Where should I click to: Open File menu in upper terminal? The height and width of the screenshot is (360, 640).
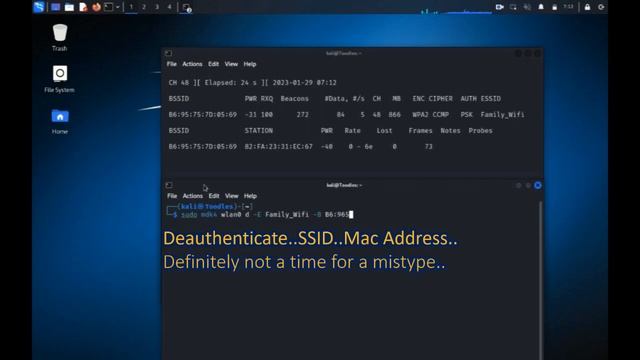(x=171, y=64)
